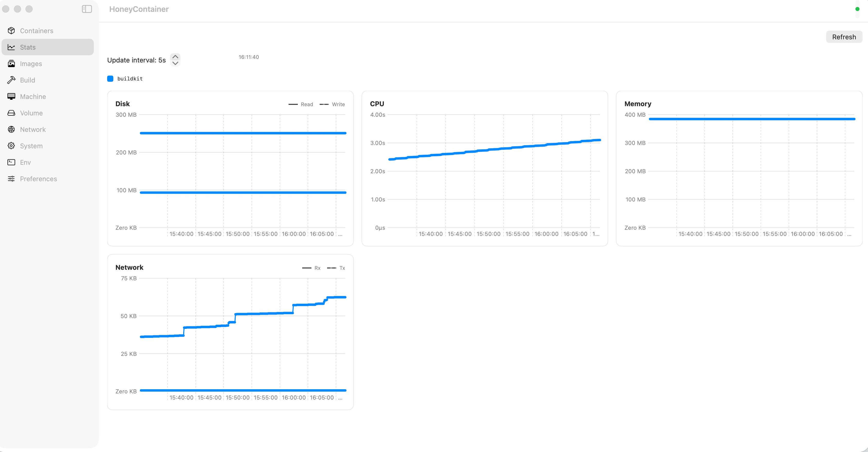This screenshot has width=868, height=452.
Task: Open the System gear icon
Action: (x=11, y=146)
